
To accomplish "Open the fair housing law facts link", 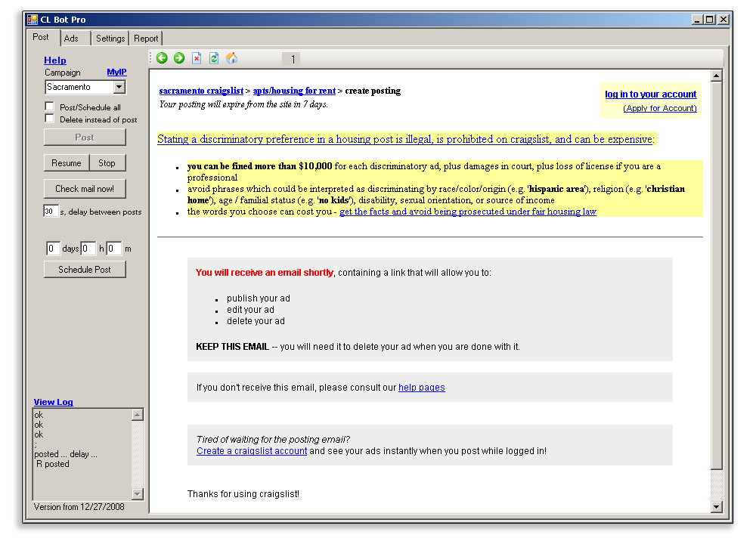I will coord(468,212).
